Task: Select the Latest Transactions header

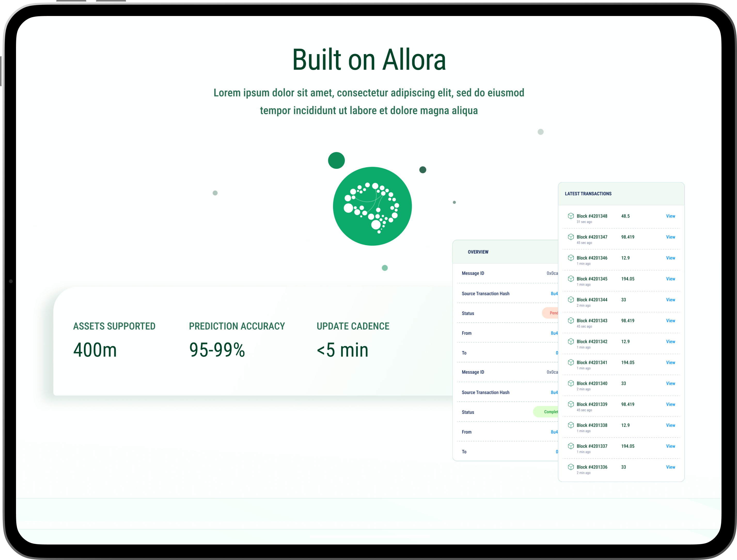Action: (588, 194)
